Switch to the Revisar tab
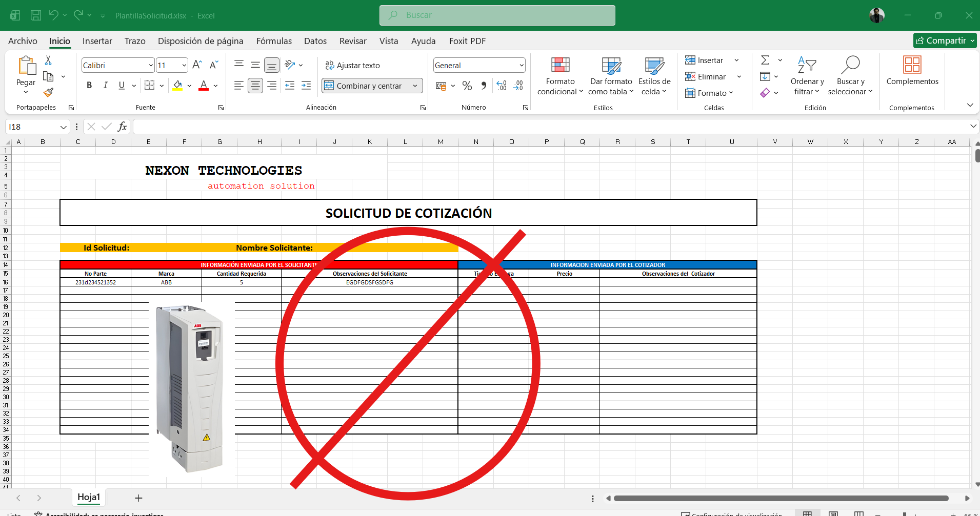Screen dimensions: 980x516 tap(353, 41)
